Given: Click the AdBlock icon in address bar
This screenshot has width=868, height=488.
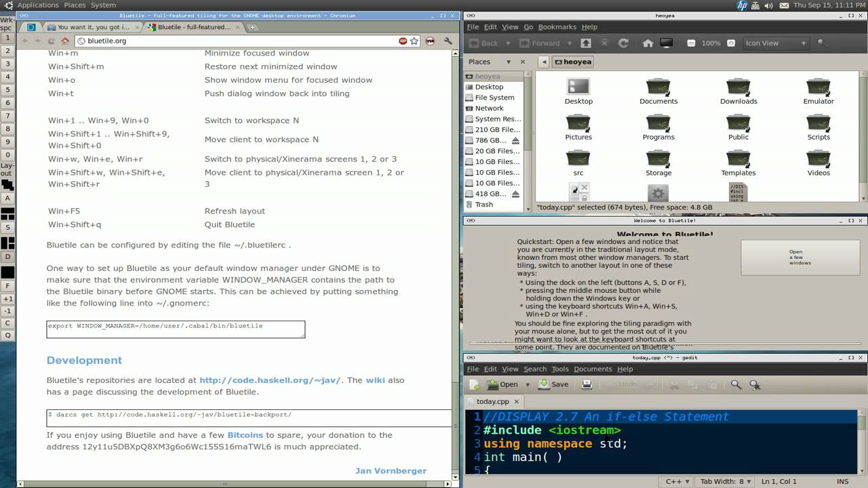Looking at the screenshot, I should click(x=403, y=41).
